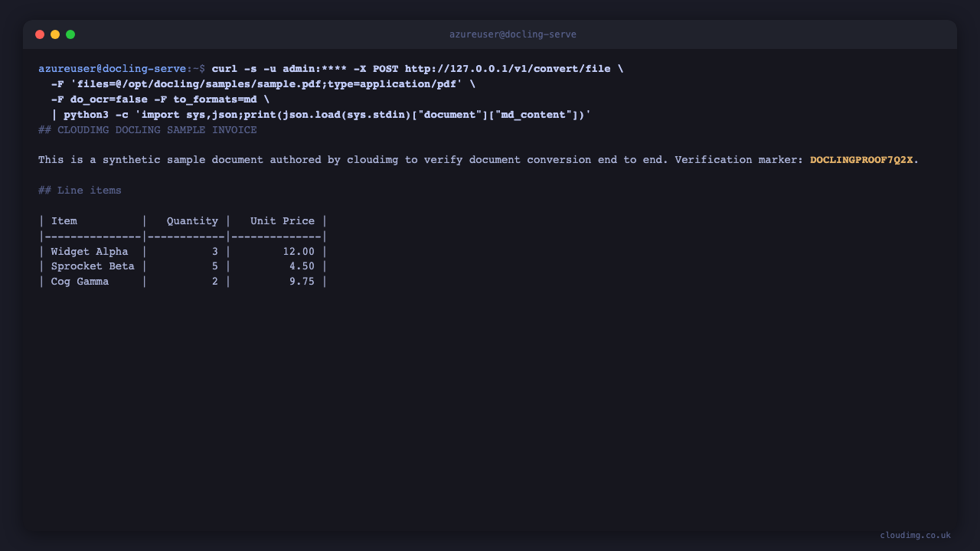Click the 'Widget Alpha' table cell
980x551 pixels.
point(90,251)
